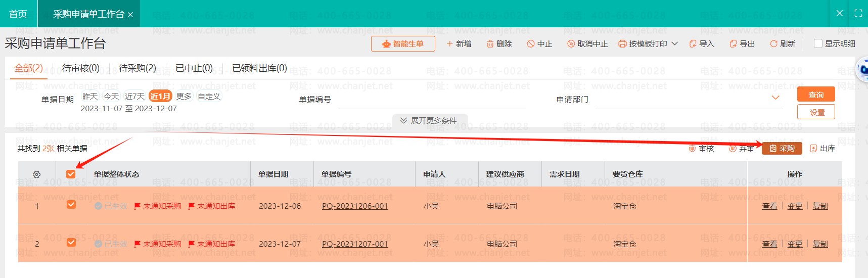The image size is (868, 278).
Task: Open column settings gear in table header
Action: click(x=36, y=174)
